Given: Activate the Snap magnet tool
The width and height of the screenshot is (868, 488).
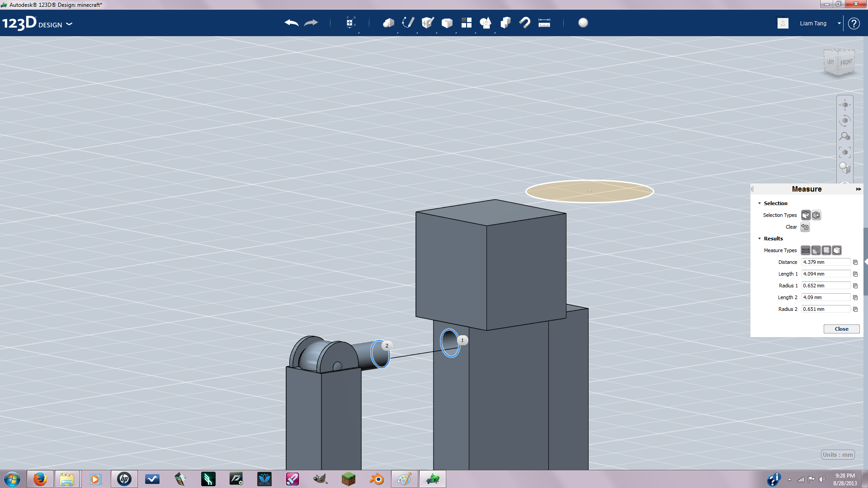Looking at the screenshot, I should click(x=525, y=23).
